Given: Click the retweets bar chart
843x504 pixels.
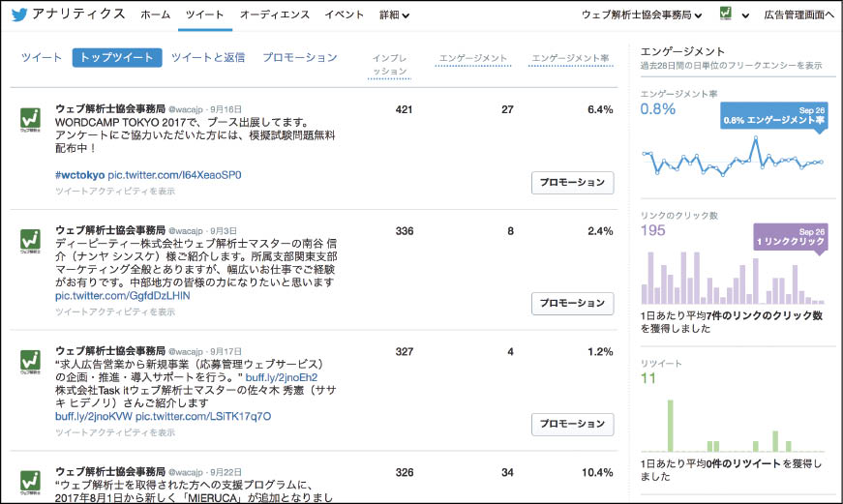Looking at the screenshot, I should tap(733, 426).
